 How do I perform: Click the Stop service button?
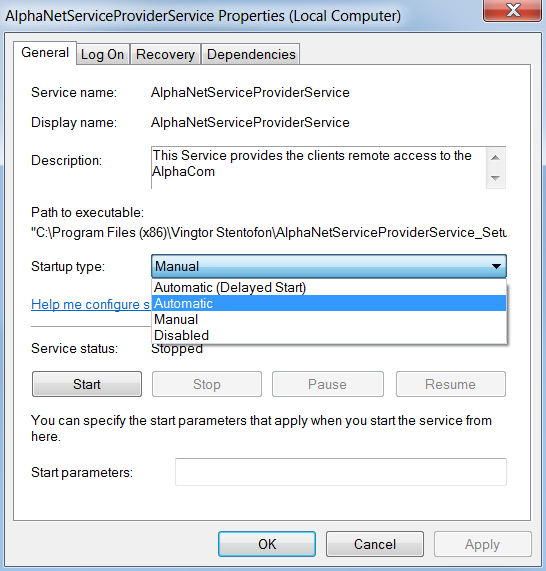tap(207, 384)
